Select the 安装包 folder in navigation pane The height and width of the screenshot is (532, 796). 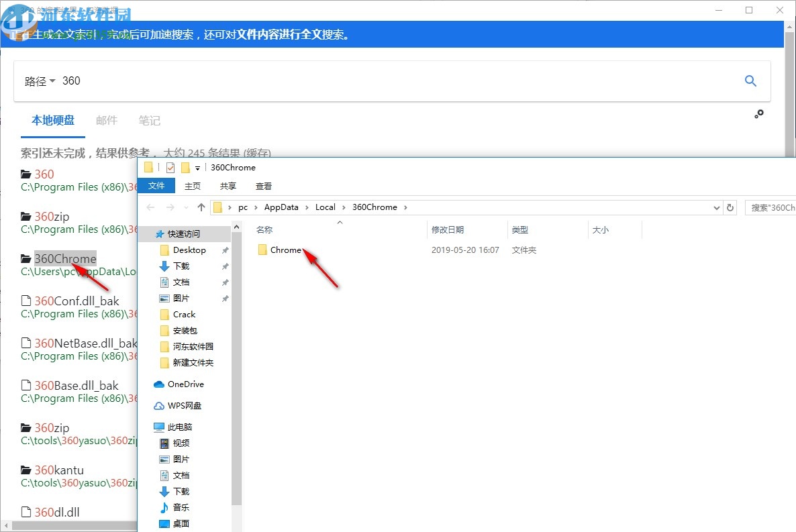pyautogui.click(x=185, y=331)
